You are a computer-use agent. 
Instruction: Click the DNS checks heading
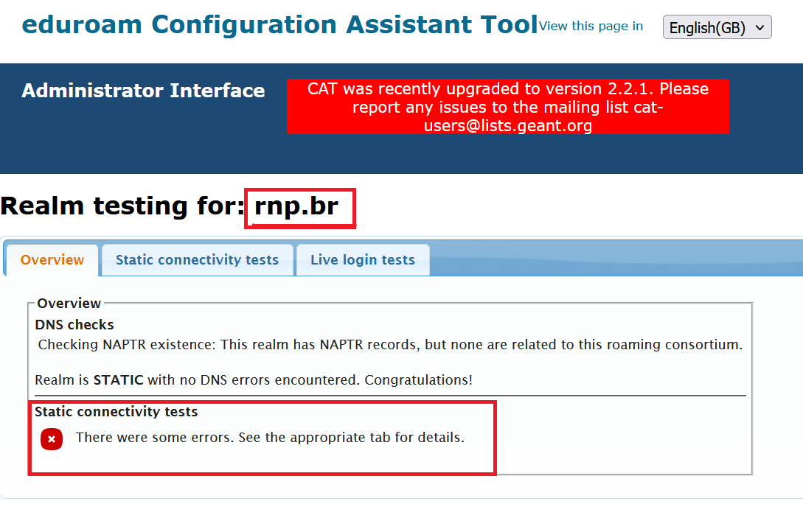pyautogui.click(x=74, y=324)
